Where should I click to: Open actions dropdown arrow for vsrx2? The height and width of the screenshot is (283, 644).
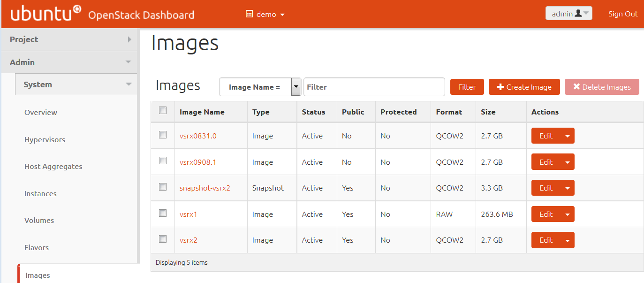click(568, 240)
